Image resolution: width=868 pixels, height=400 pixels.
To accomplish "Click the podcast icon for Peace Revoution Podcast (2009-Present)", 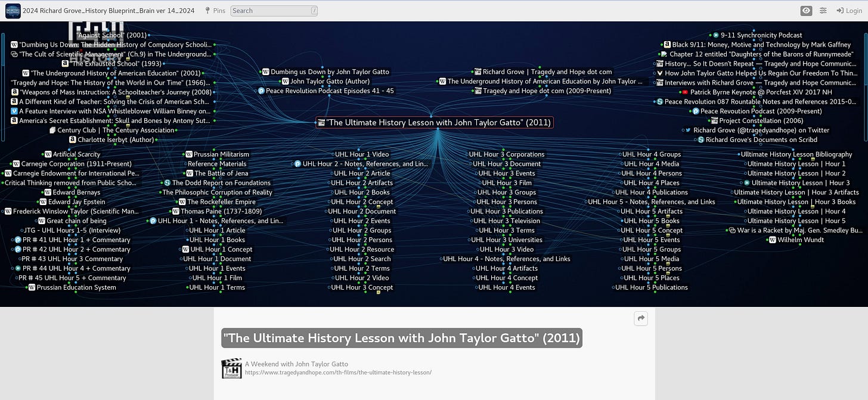I will tap(696, 111).
